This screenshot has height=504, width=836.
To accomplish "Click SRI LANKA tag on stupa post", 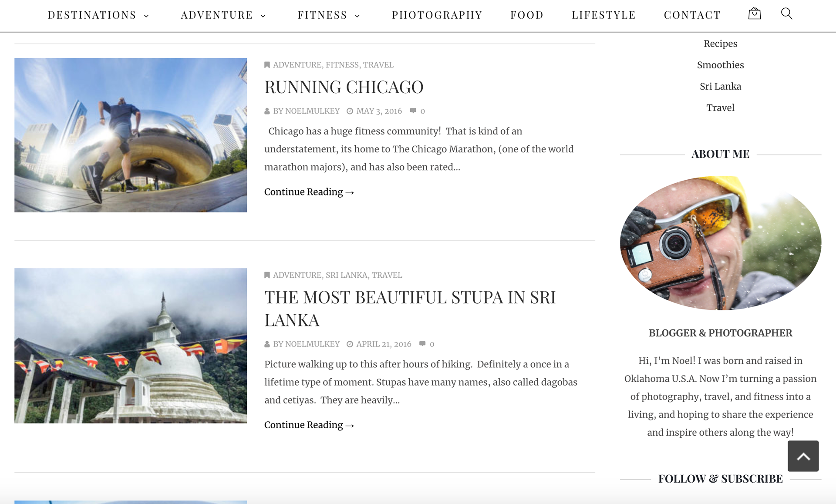I will point(347,275).
